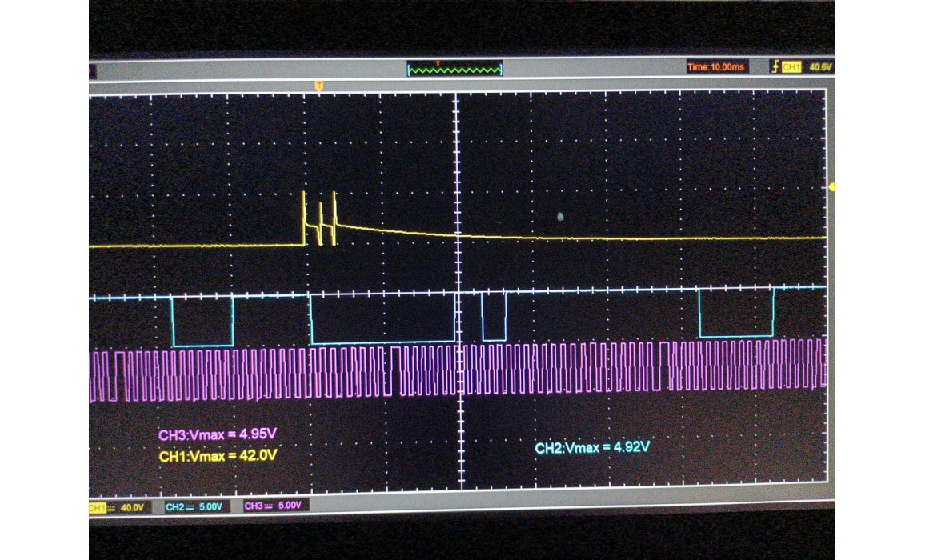Viewport: 925px width, 560px height.
Task: Click the 40.6V trigger level value
Action: (820, 67)
